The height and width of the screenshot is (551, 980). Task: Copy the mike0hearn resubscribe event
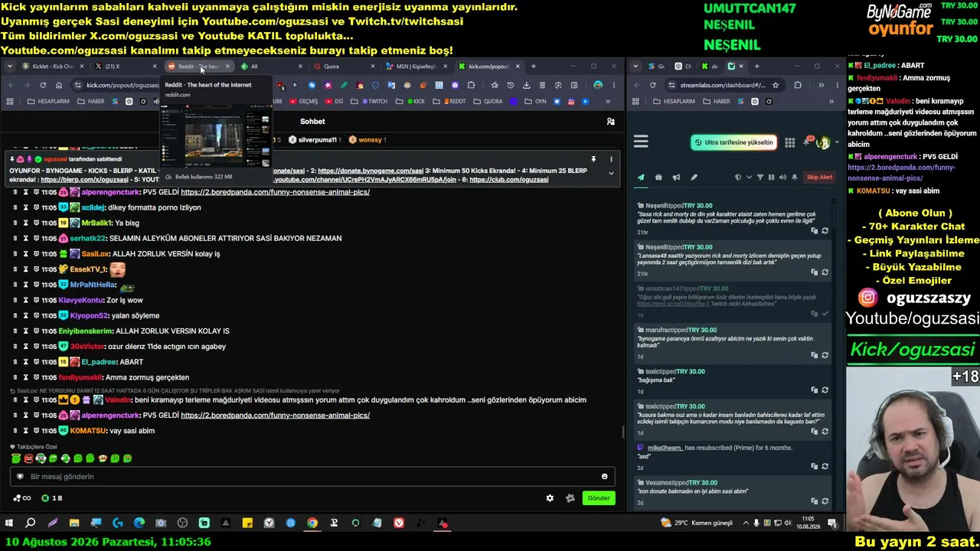tap(814, 467)
